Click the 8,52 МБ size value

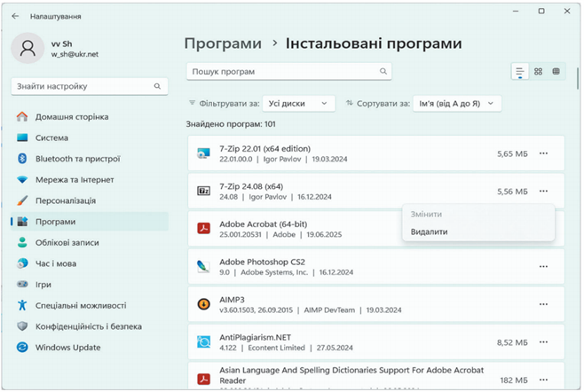[512, 342]
